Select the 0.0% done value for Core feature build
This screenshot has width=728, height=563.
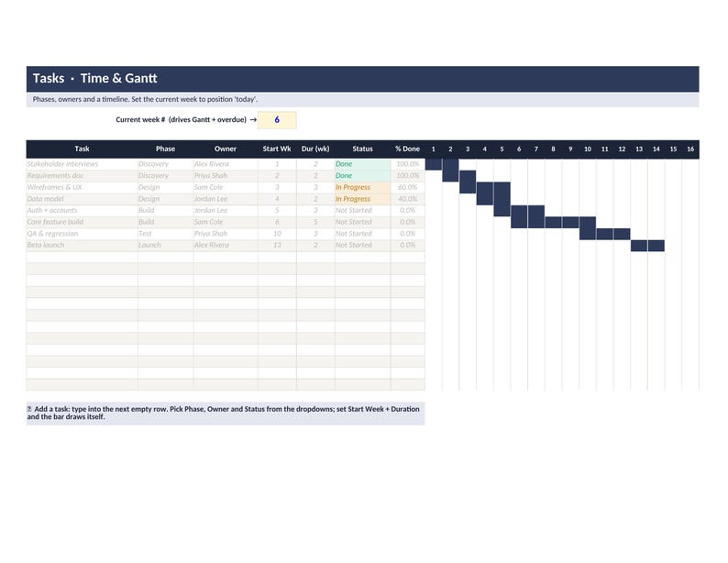point(408,222)
